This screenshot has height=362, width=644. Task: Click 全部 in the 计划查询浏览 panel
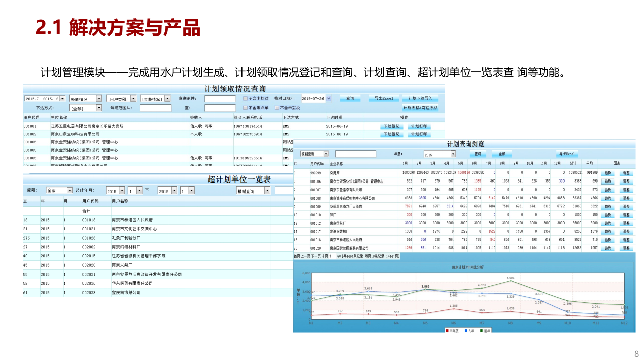pyautogui.click(x=502, y=153)
